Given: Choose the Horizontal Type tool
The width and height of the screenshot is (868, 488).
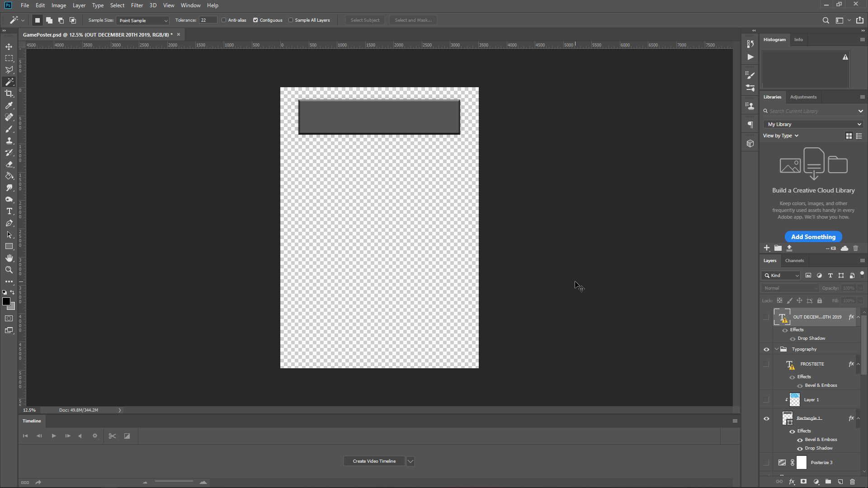Looking at the screenshot, I should pos(9,211).
